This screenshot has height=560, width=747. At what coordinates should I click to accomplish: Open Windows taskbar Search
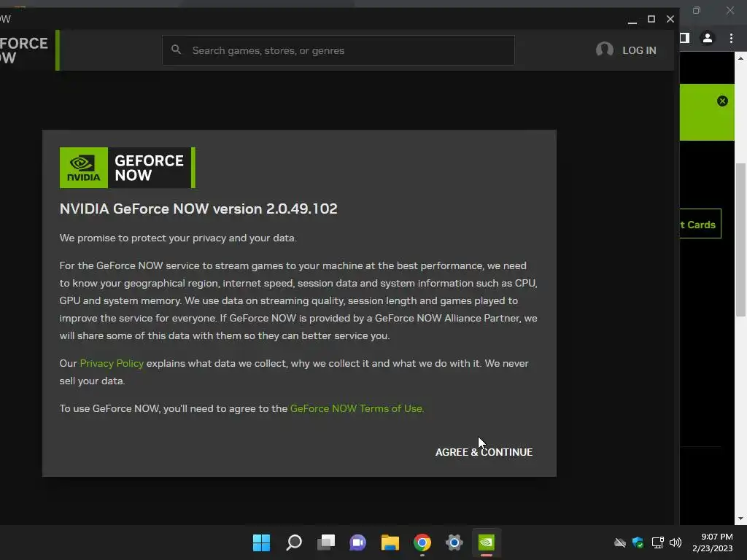point(293,542)
